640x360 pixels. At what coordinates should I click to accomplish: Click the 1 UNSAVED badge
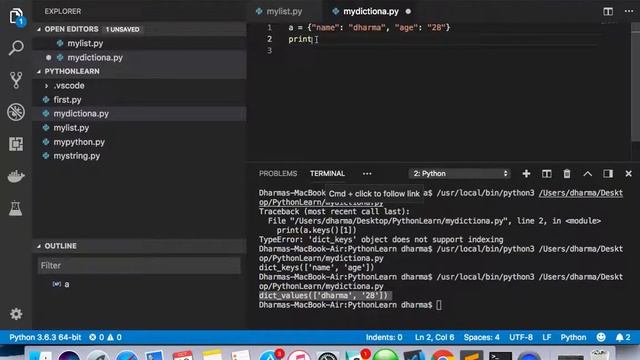click(122, 29)
